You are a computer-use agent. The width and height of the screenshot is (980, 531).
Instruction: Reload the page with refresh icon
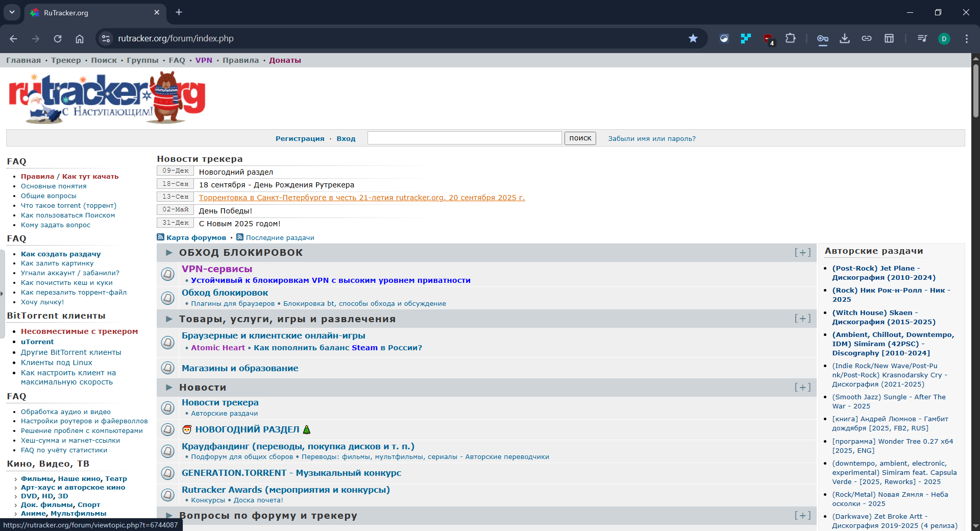point(58,38)
